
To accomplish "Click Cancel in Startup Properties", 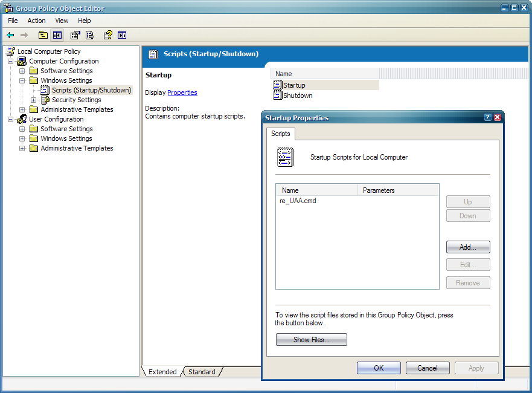I will click(428, 368).
